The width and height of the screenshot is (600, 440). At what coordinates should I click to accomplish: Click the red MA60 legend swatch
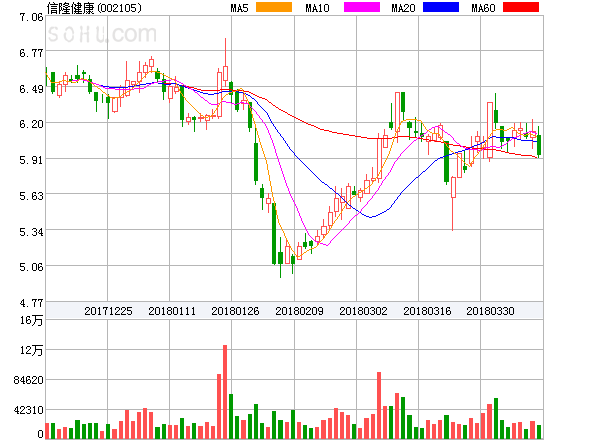click(521, 7)
